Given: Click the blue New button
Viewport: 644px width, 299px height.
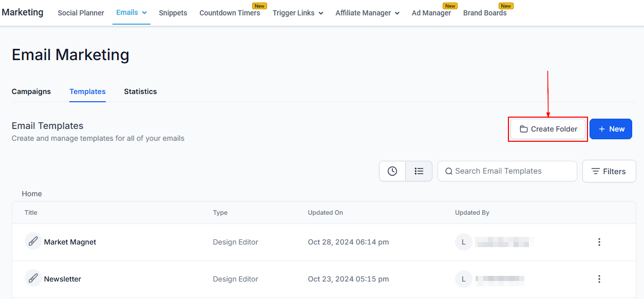Looking at the screenshot, I should click(x=611, y=129).
